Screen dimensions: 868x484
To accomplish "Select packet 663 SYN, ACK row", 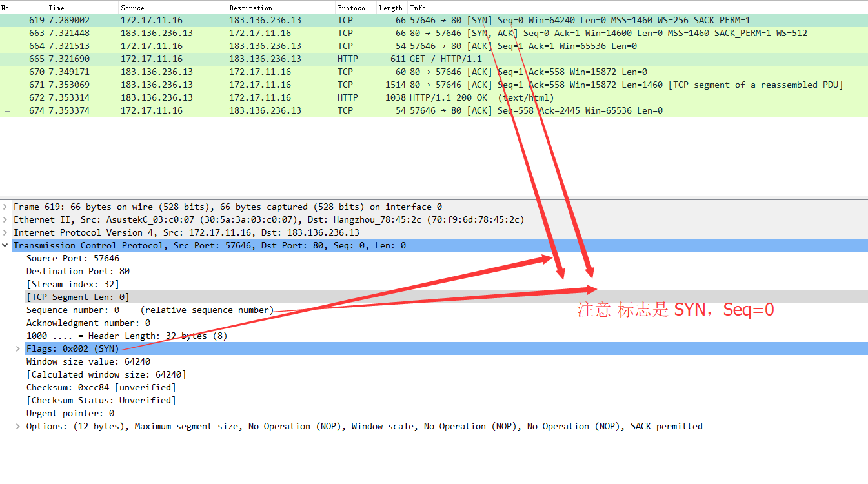I will point(434,34).
